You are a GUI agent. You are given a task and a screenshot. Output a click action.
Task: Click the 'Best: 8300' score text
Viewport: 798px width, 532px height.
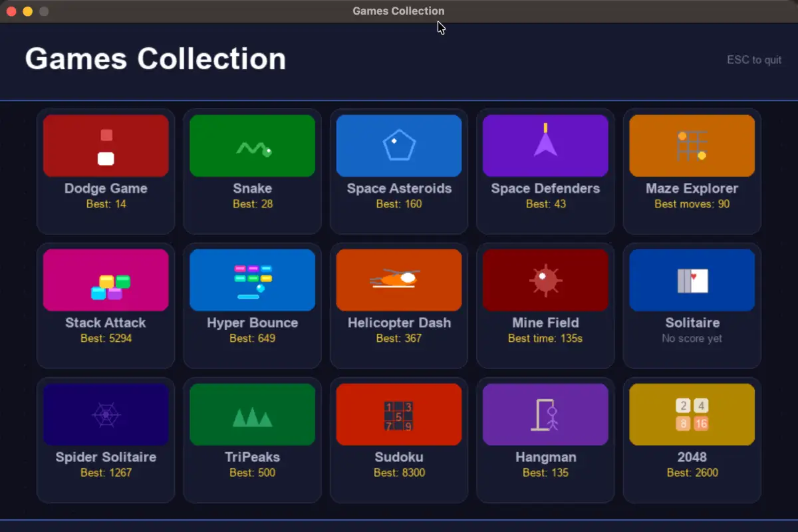pyautogui.click(x=399, y=473)
